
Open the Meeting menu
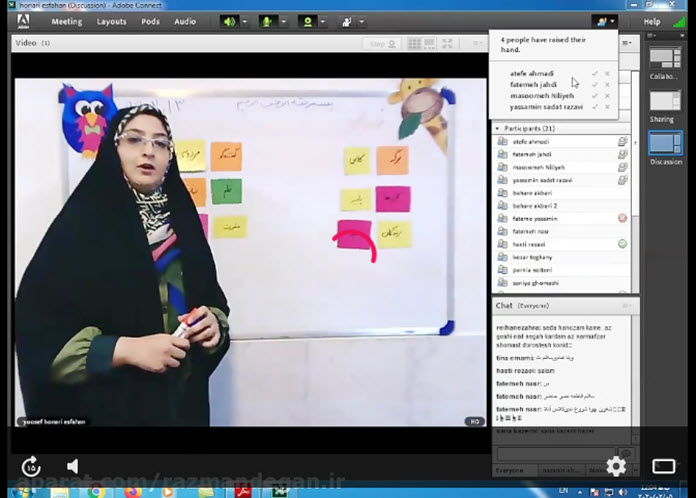point(67,21)
